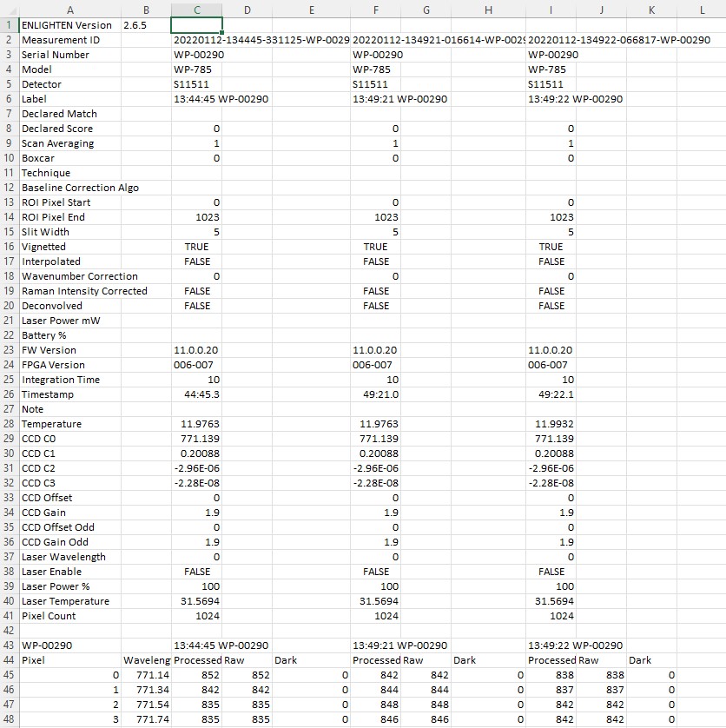This screenshot has height=728, width=726.
Task: Click the Select All corner triangle
Action: [x=9, y=10]
